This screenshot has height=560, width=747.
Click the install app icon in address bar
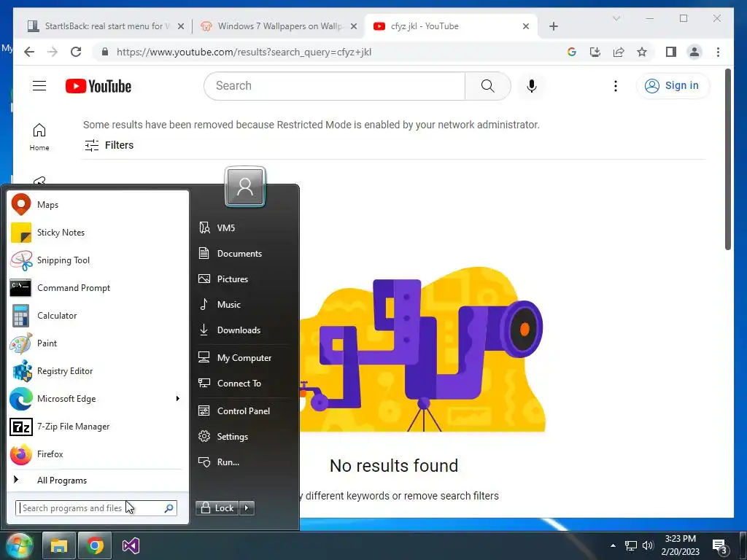pos(595,52)
